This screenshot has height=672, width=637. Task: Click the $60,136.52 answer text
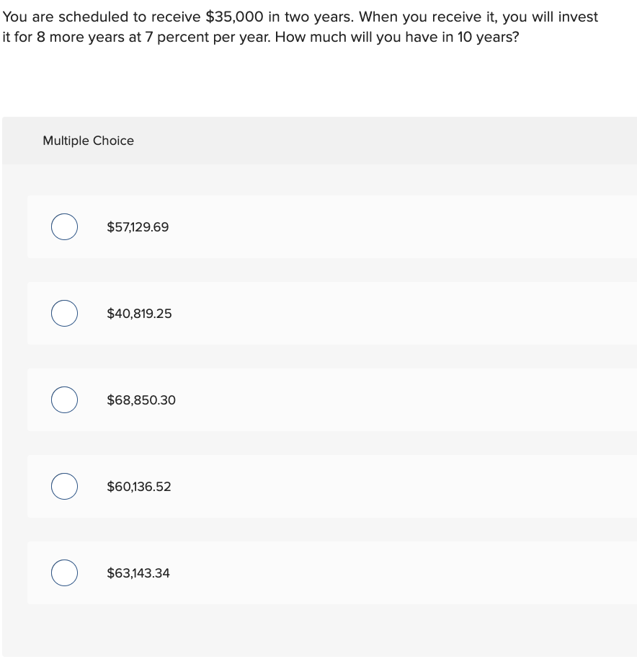pos(139,486)
